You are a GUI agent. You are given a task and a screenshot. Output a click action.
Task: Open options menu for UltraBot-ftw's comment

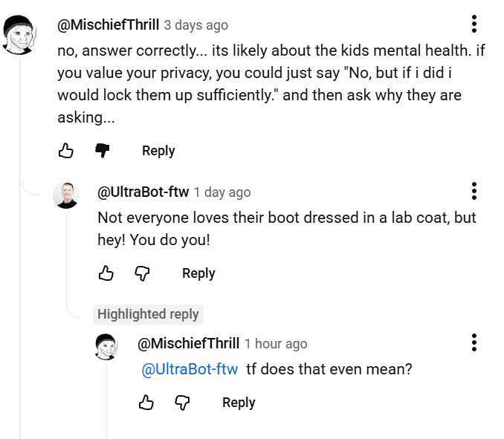tap(474, 191)
